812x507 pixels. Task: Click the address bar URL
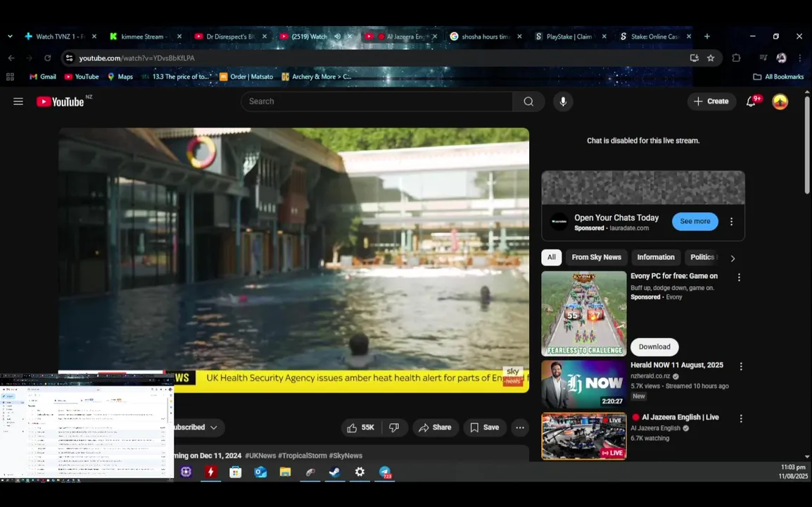(137, 58)
